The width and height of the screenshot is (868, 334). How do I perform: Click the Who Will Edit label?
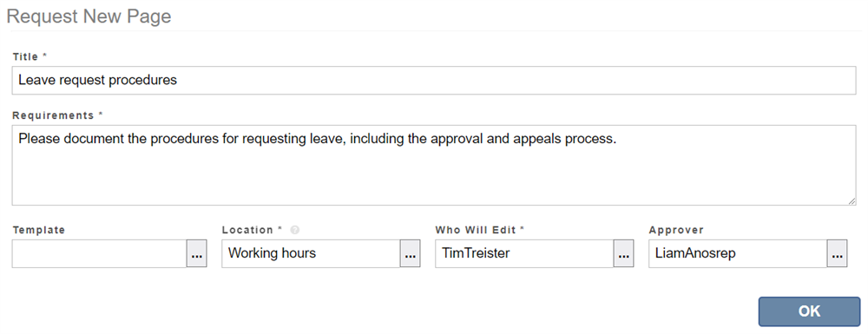(476, 230)
